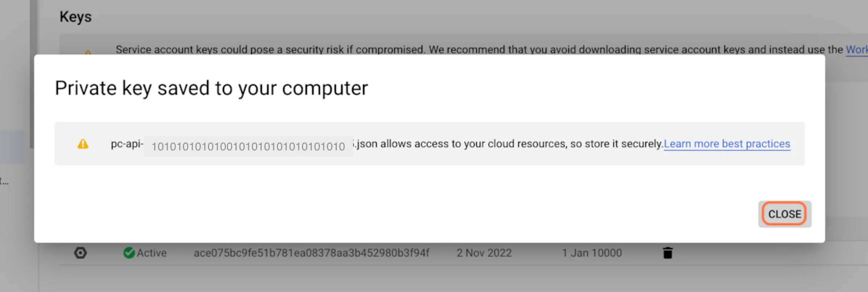Click the Keys section heading
Screen dimensions: 868x292
(x=75, y=17)
